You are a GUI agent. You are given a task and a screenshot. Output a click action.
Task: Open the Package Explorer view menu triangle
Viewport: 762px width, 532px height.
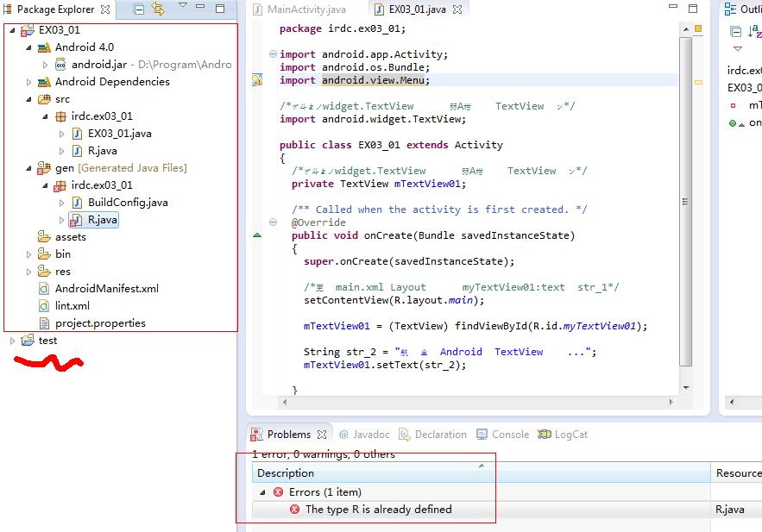pos(183,8)
